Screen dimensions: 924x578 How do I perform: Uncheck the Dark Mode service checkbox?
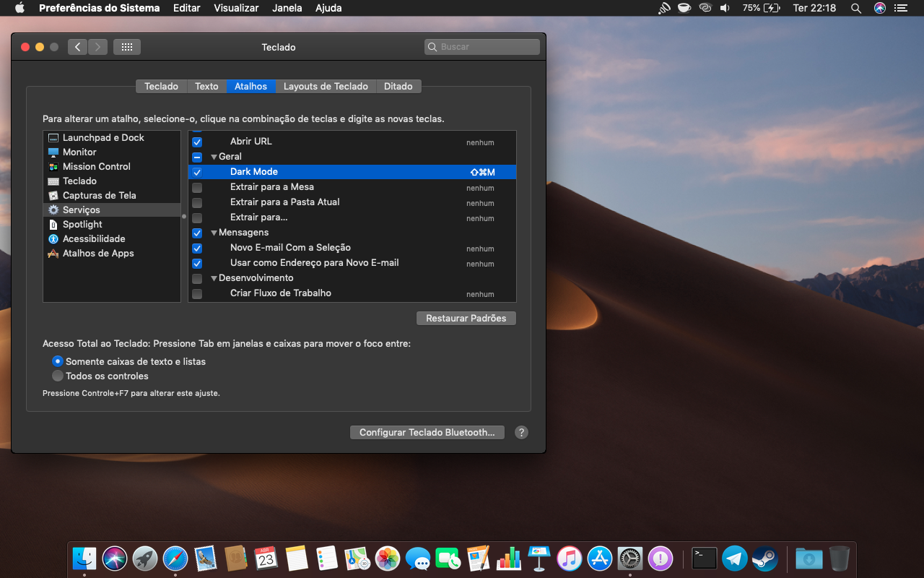(x=197, y=172)
